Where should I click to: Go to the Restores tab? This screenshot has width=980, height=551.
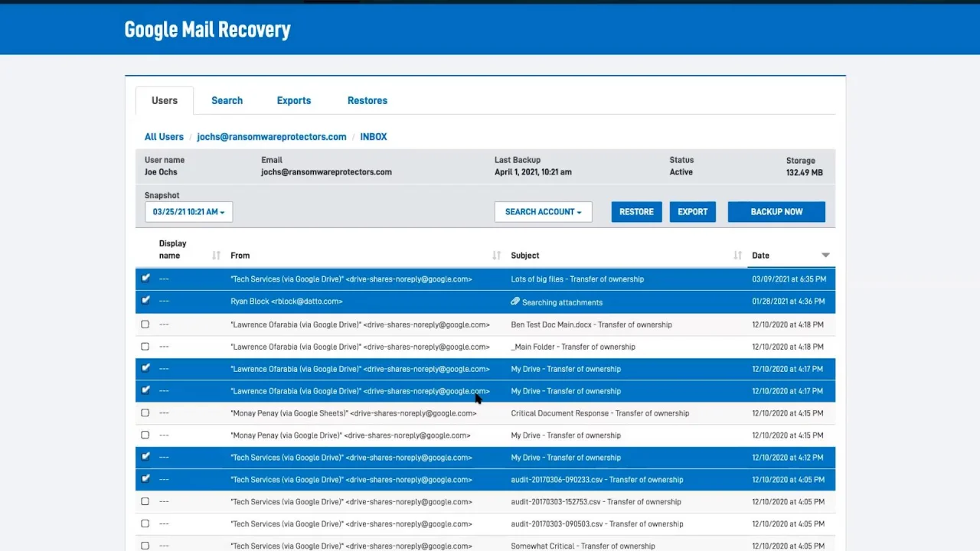(x=367, y=100)
